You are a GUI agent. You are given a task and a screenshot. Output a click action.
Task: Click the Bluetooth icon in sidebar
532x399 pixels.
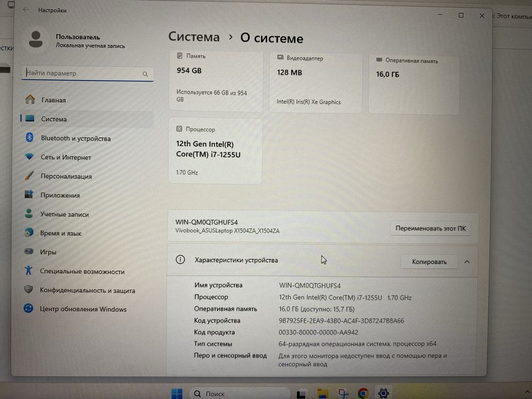29,137
